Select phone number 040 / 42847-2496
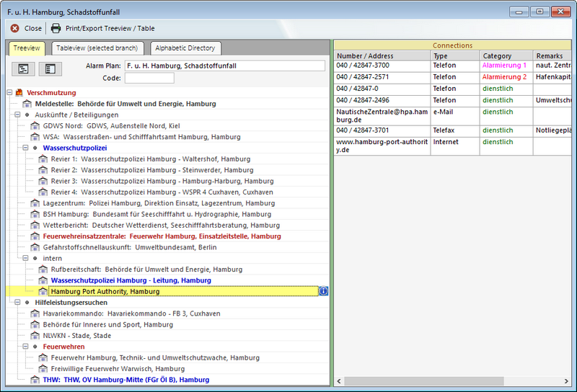Viewport: 577px width, 392px height. click(382, 100)
